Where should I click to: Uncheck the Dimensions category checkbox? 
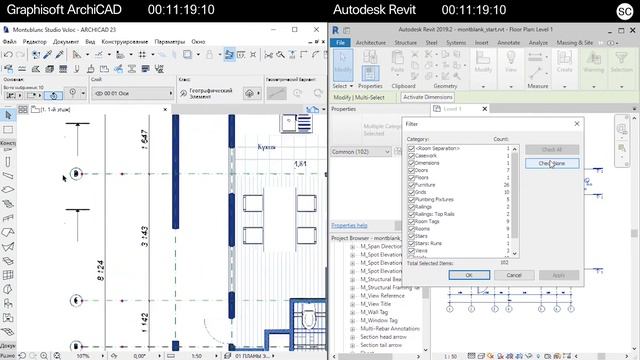click(411, 163)
